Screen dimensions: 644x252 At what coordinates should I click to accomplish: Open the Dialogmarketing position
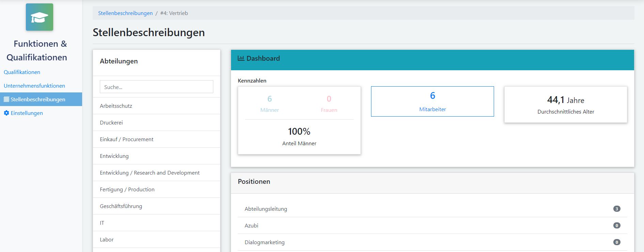coord(432,242)
